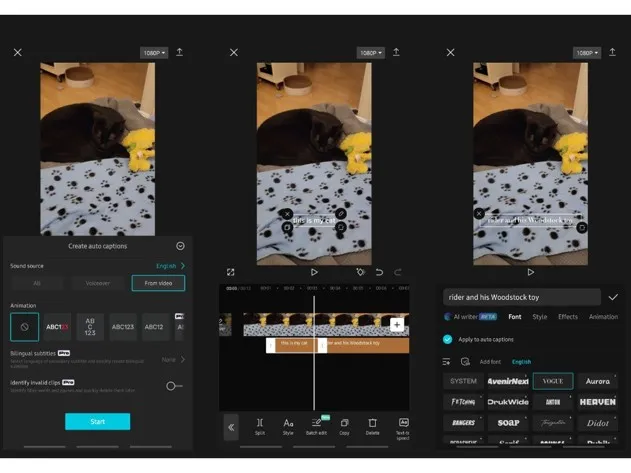This screenshot has width=631, height=473.
Task: Tap Add font
Action: [490, 361]
